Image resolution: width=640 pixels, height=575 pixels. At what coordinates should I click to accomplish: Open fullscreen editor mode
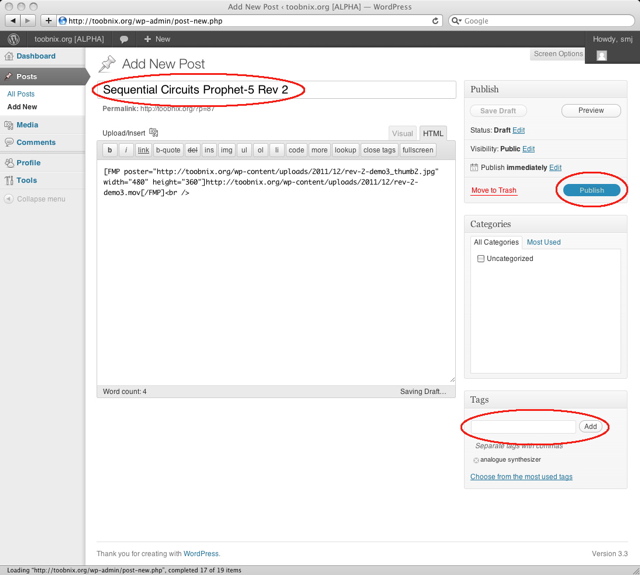pyautogui.click(x=418, y=150)
